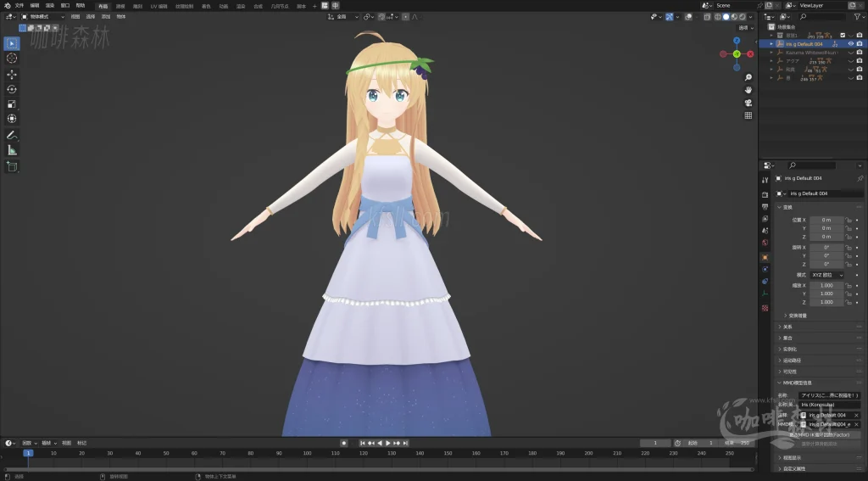Open the 文件 (File) menu

coord(19,6)
